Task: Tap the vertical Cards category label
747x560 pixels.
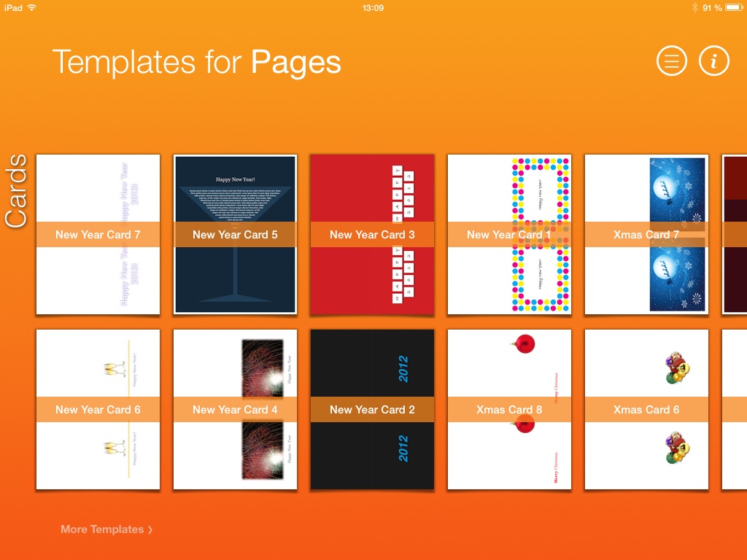Action: pyautogui.click(x=16, y=191)
